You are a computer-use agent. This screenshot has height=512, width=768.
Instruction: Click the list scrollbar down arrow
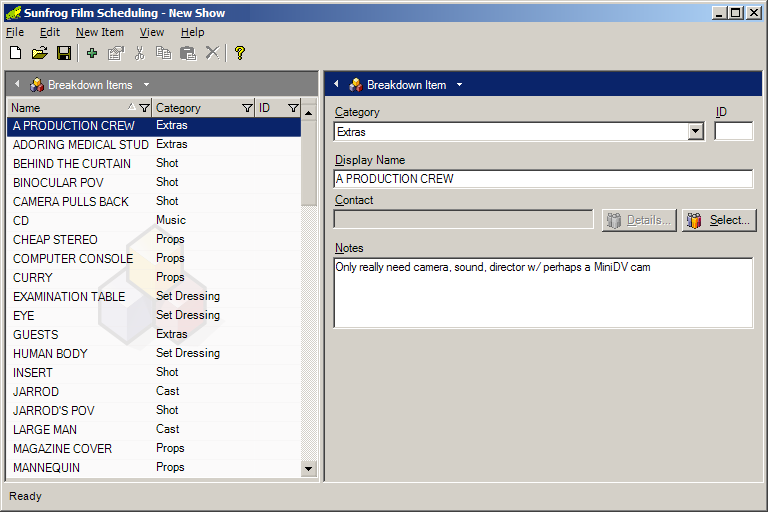308,468
